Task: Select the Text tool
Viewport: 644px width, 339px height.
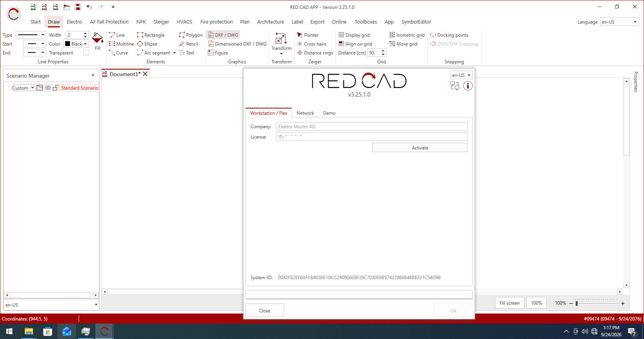Action: (186, 53)
